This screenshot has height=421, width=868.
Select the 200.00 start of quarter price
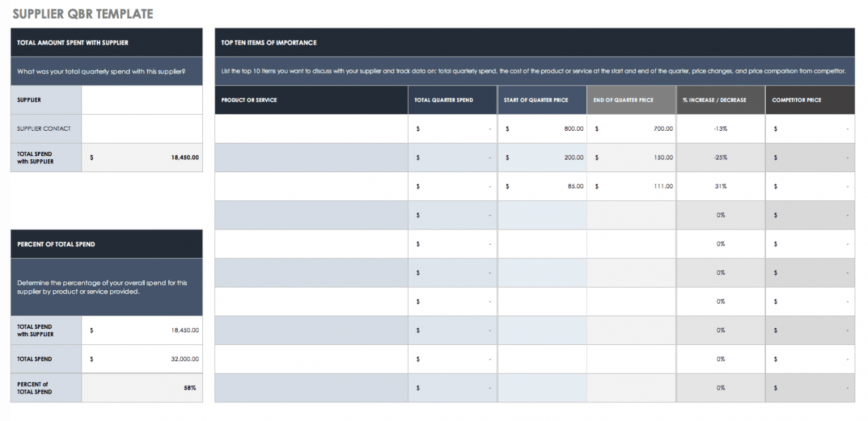pyautogui.click(x=542, y=157)
